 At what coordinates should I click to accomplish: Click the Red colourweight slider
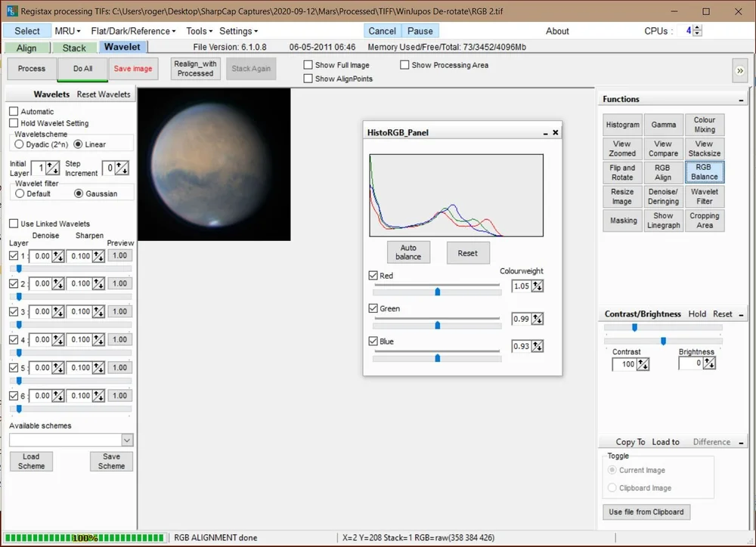(x=437, y=292)
